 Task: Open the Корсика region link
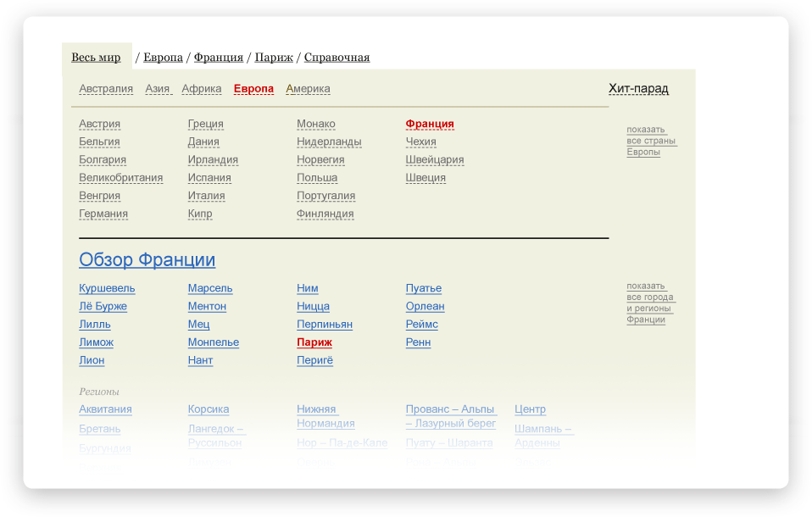click(209, 409)
